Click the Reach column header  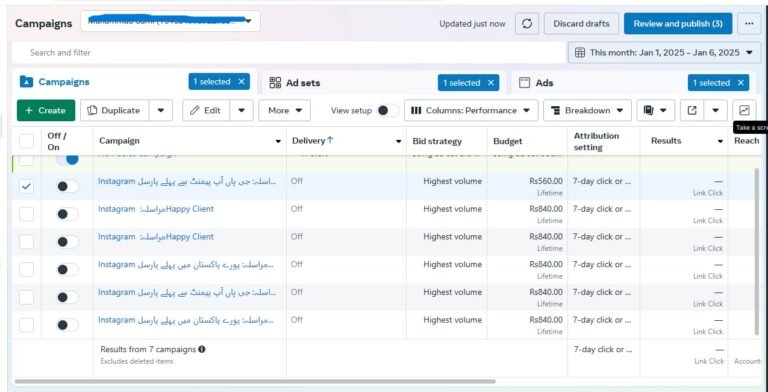tap(746, 141)
